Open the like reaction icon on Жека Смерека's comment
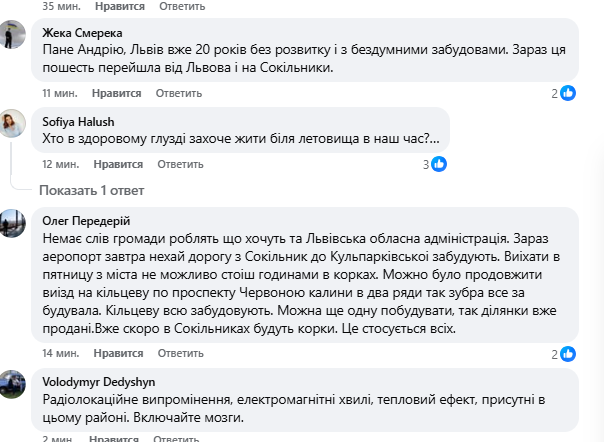Viewport: 604px width, 442px height. 568,93
